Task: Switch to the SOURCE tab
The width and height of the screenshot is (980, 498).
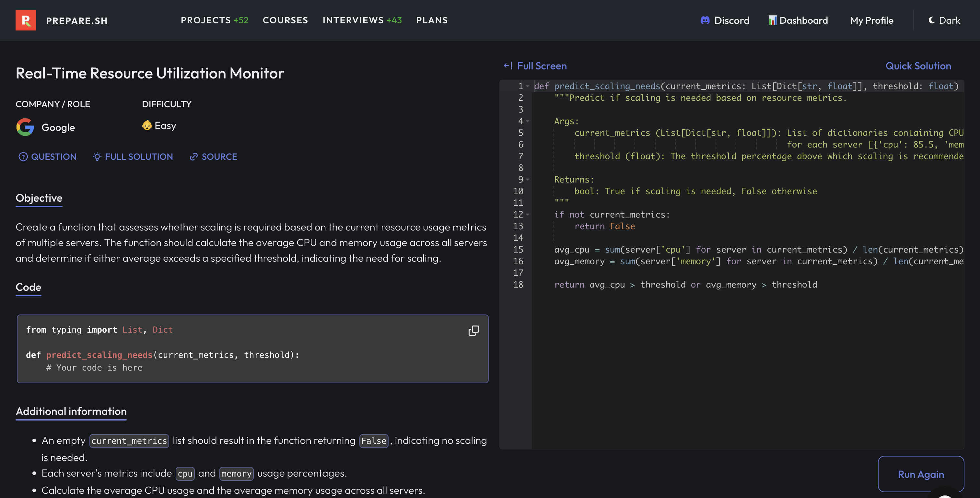Action: [x=214, y=157]
